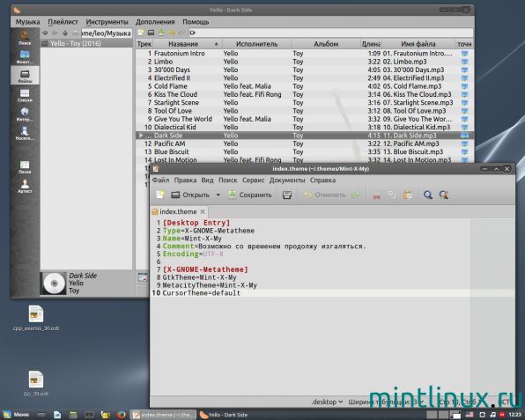
Task: Click the Открыть button in editor toolbar
Action: coord(190,195)
